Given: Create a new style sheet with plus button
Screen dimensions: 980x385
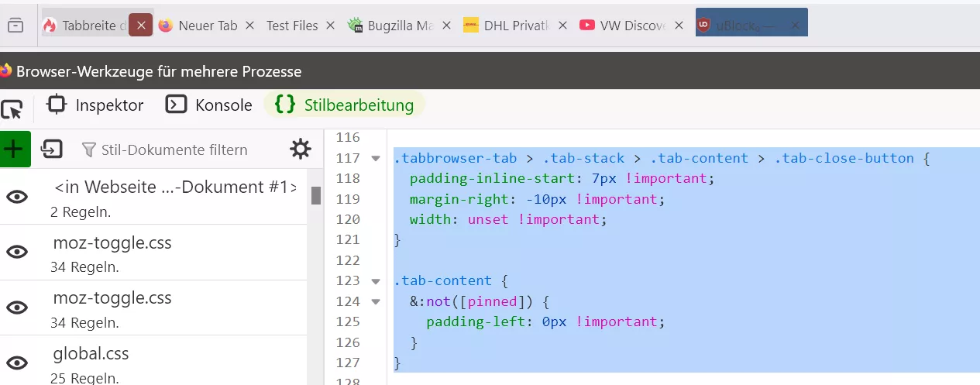Looking at the screenshot, I should pyautogui.click(x=13, y=148).
